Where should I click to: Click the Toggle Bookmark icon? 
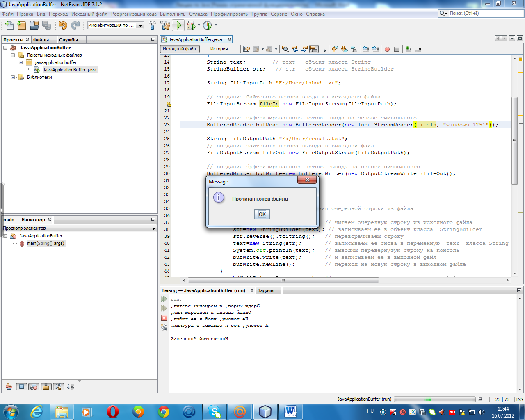click(x=354, y=49)
